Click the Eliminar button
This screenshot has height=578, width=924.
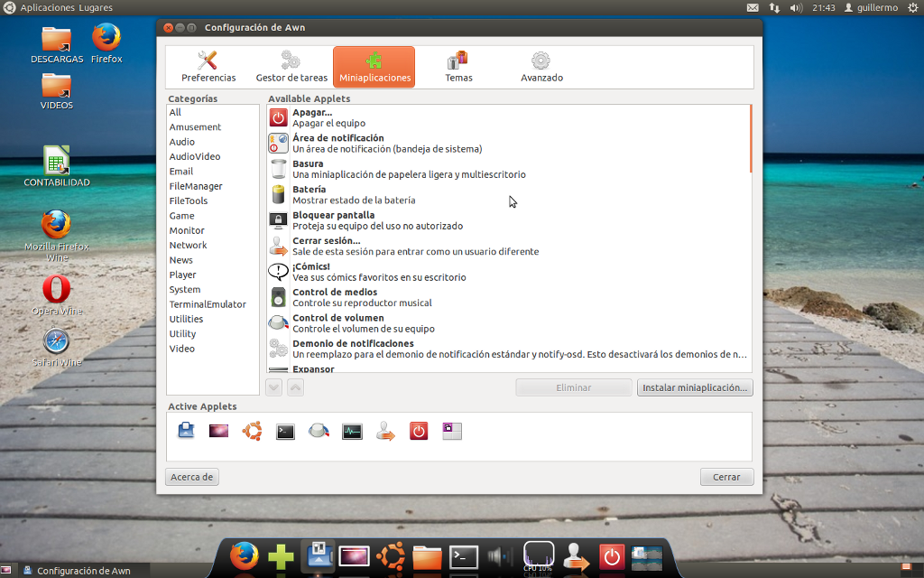573,387
